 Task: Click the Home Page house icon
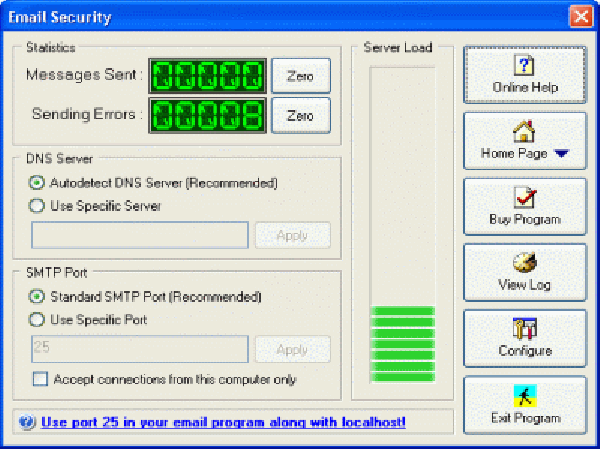coord(523,131)
